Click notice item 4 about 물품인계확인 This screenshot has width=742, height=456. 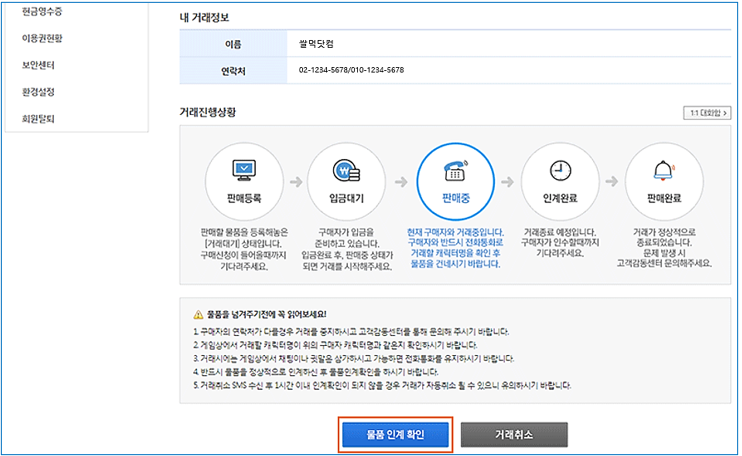pos(316,372)
